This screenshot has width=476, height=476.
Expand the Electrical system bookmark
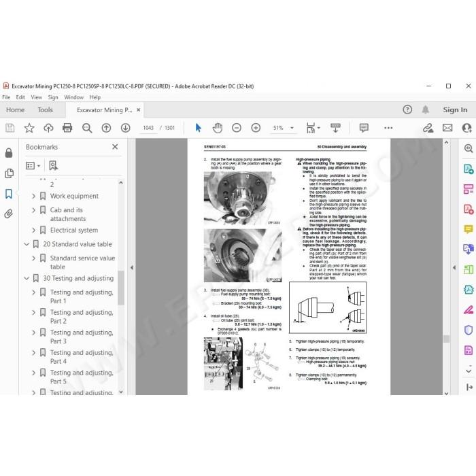coord(34,231)
